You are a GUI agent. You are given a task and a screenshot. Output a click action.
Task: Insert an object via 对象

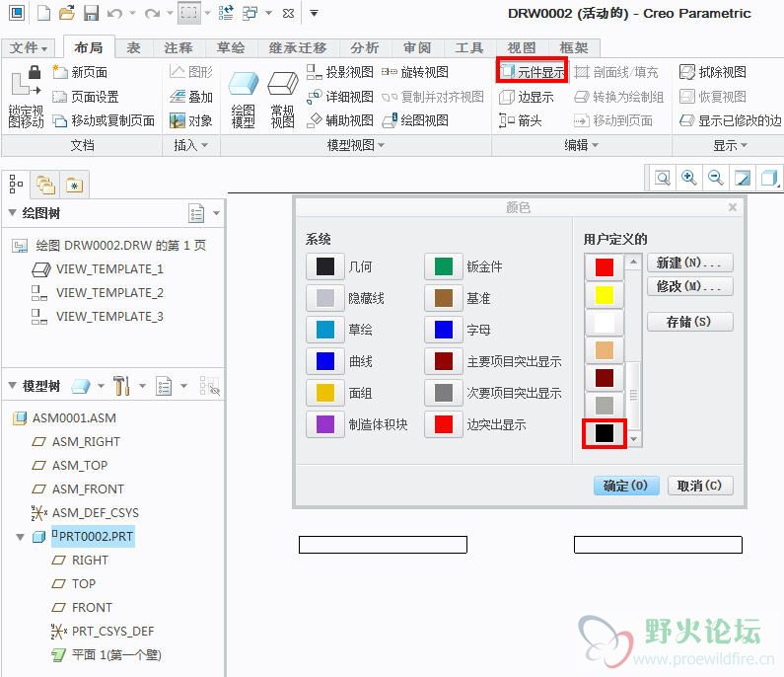pos(191,120)
